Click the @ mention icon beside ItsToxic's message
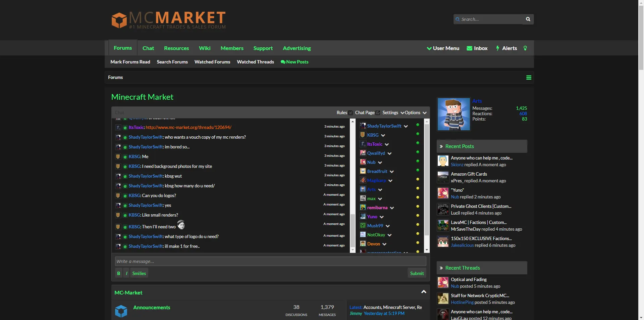This screenshot has height=320, width=644. [125, 128]
